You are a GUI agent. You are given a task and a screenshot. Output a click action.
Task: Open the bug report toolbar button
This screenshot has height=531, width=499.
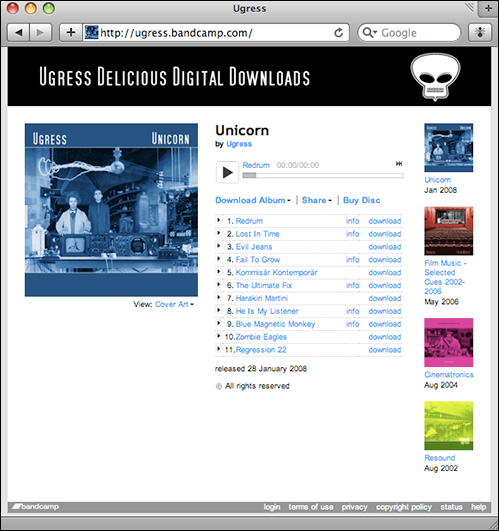[x=480, y=33]
